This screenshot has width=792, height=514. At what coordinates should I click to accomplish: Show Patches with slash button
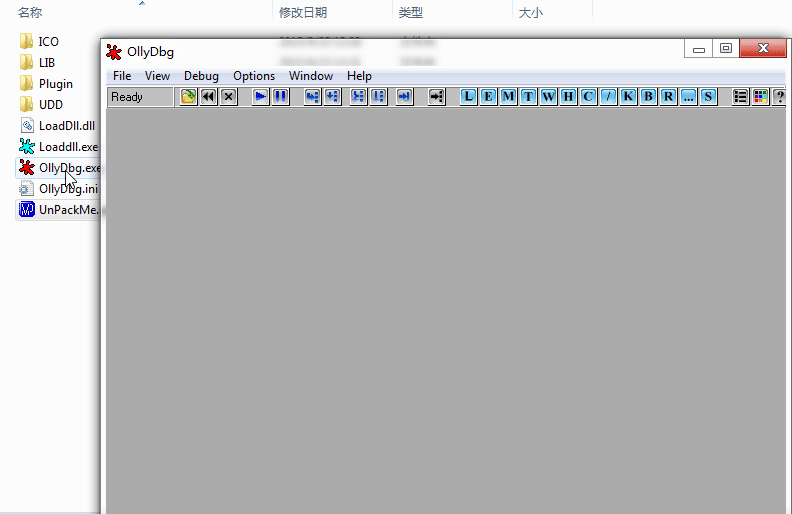pos(608,96)
